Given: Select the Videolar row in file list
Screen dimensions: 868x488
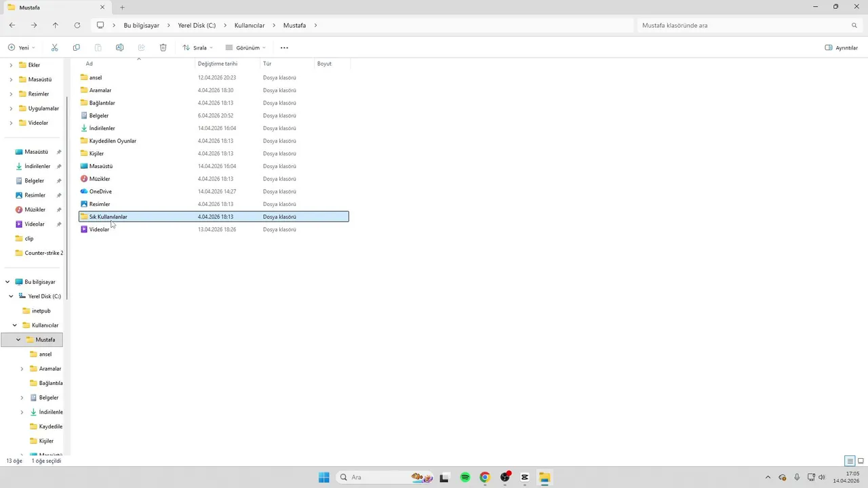Looking at the screenshot, I should click(x=214, y=229).
